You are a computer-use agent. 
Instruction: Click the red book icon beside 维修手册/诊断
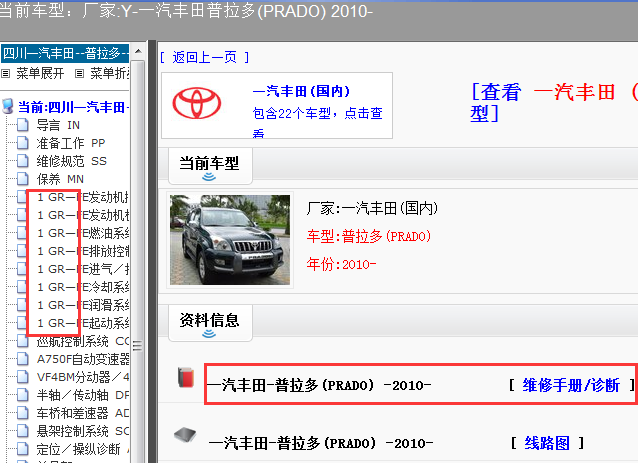click(x=186, y=377)
